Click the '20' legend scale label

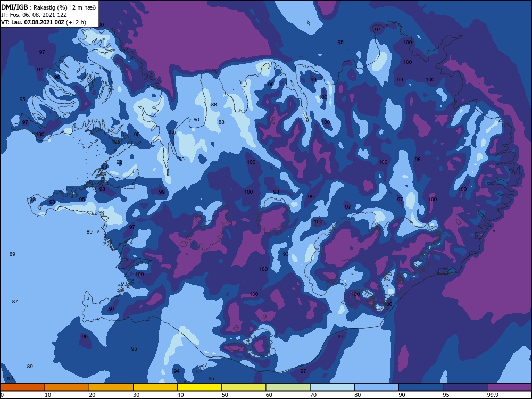(x=92, y=395)
